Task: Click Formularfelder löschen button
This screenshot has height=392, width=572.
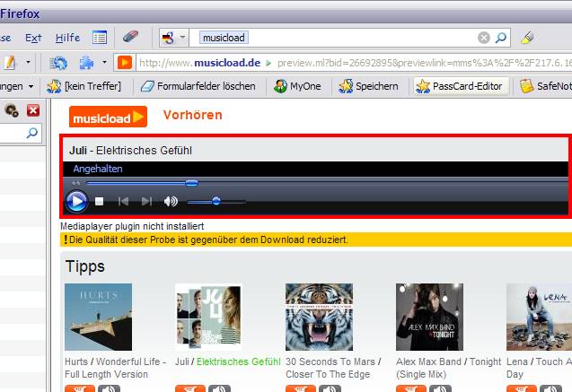Action: pos(198,86)
